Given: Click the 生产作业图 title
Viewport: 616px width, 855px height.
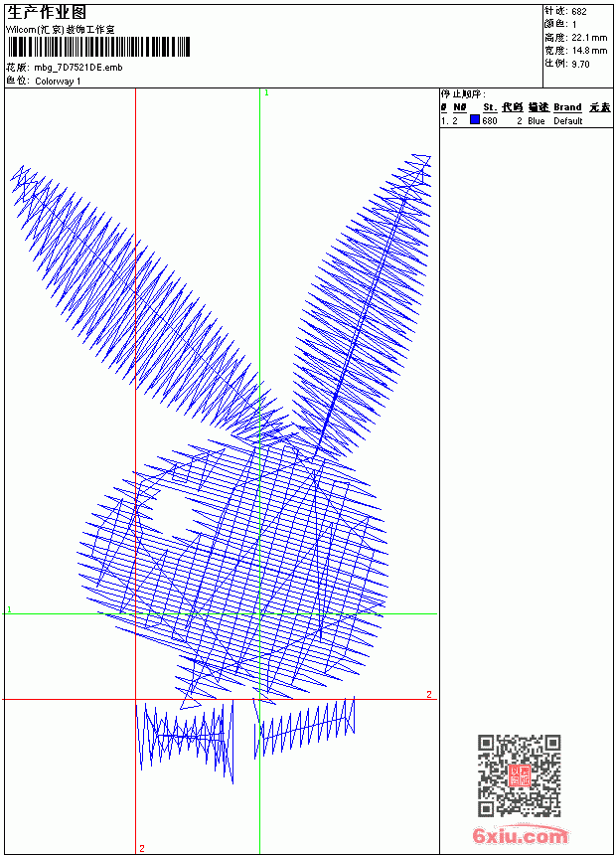Looking at the screenshot, I should (47, 12).
